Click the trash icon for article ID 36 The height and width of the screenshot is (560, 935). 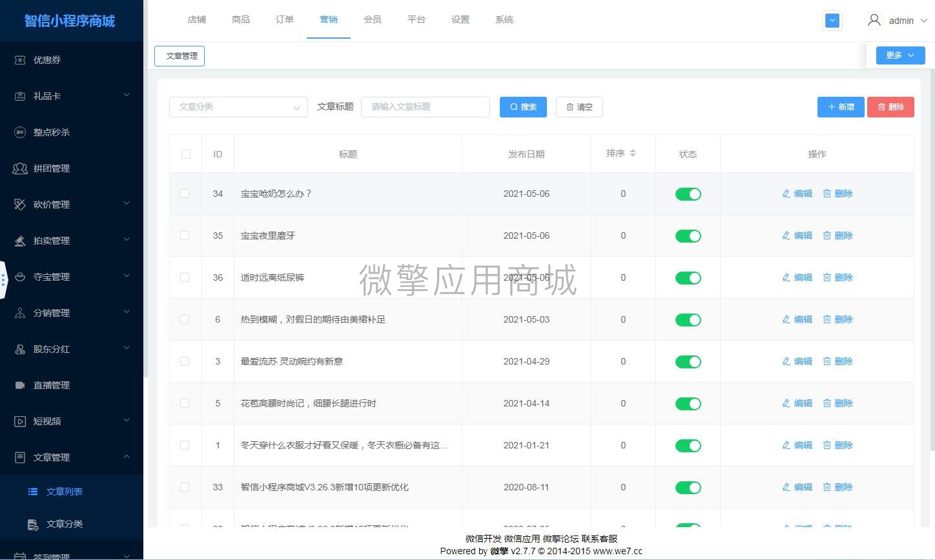[x=827, y=277]
